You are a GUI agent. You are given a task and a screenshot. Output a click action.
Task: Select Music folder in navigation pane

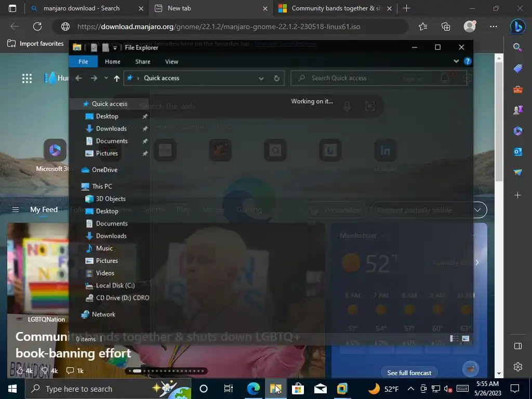coord(104,248)
